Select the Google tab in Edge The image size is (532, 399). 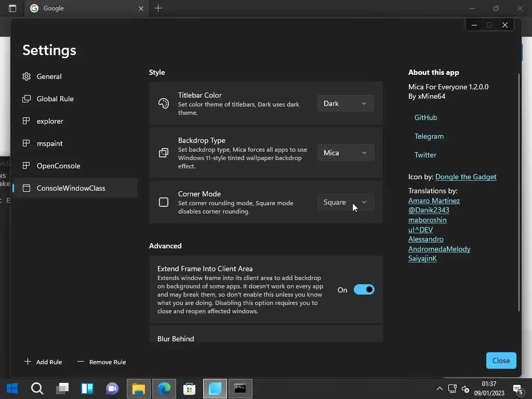pyautogui.click(x=87, y=8)
